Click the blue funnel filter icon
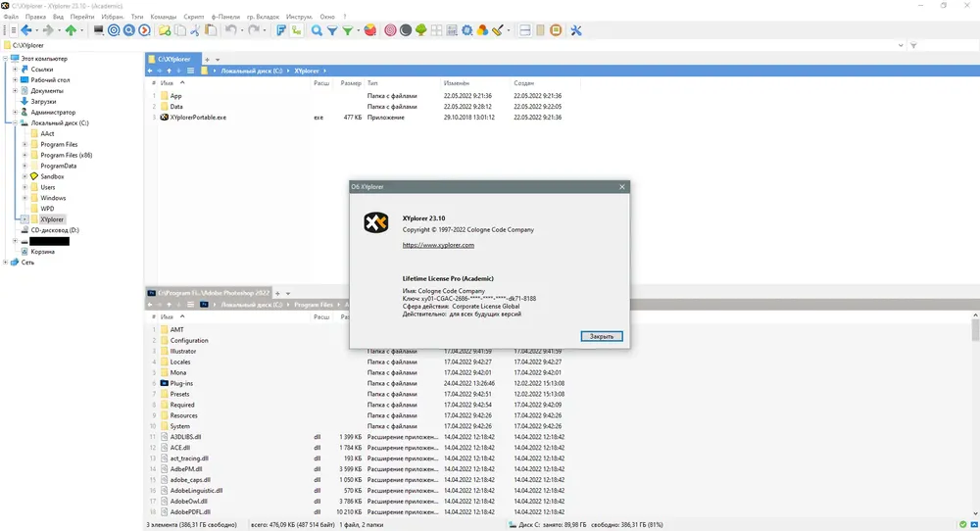 pos(332,30)
